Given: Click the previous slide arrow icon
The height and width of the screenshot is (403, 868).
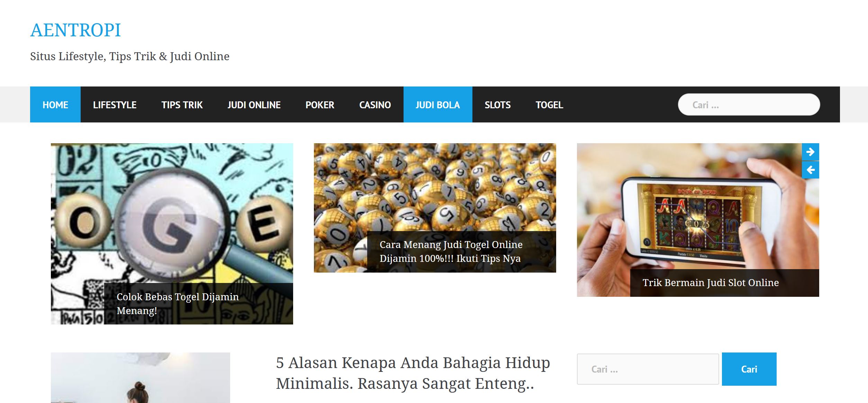Looking at the screenshot, I should 810,170.
